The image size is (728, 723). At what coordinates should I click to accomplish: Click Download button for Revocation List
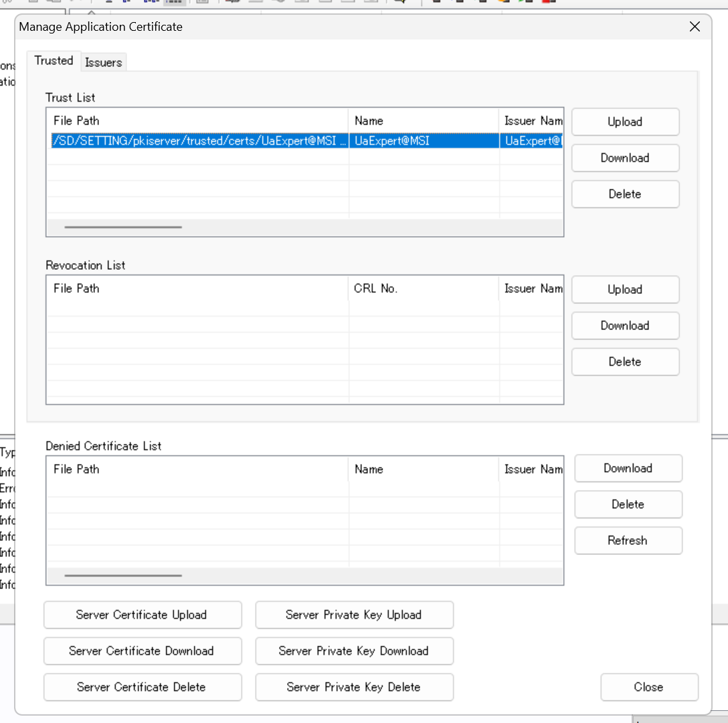625,326
